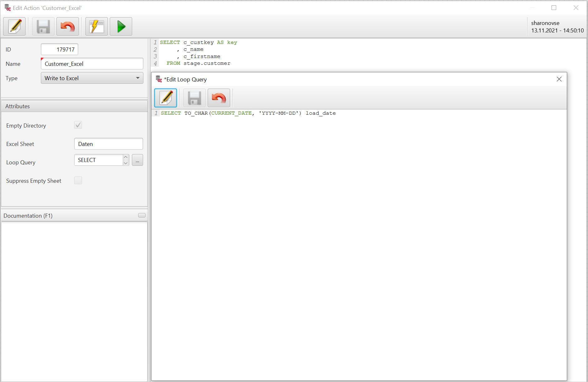Toggle the Empty Directory checkbox

point(78,125)
